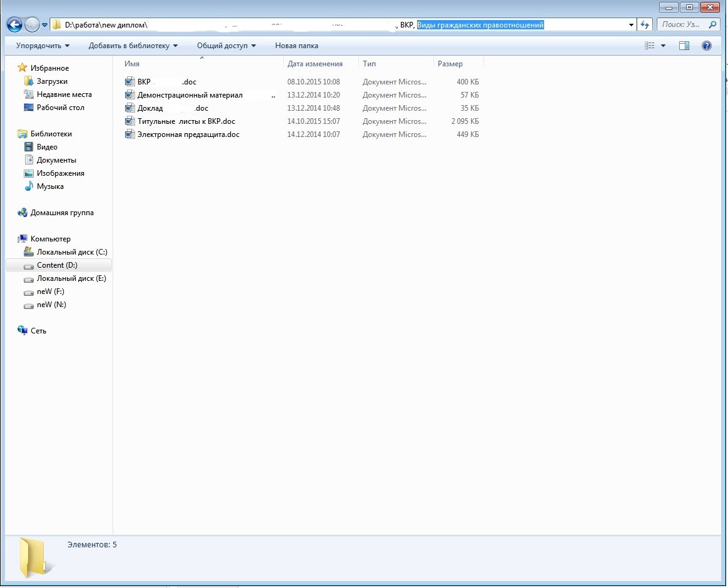Open Help with the question mark icon

(x=707, y=46)
